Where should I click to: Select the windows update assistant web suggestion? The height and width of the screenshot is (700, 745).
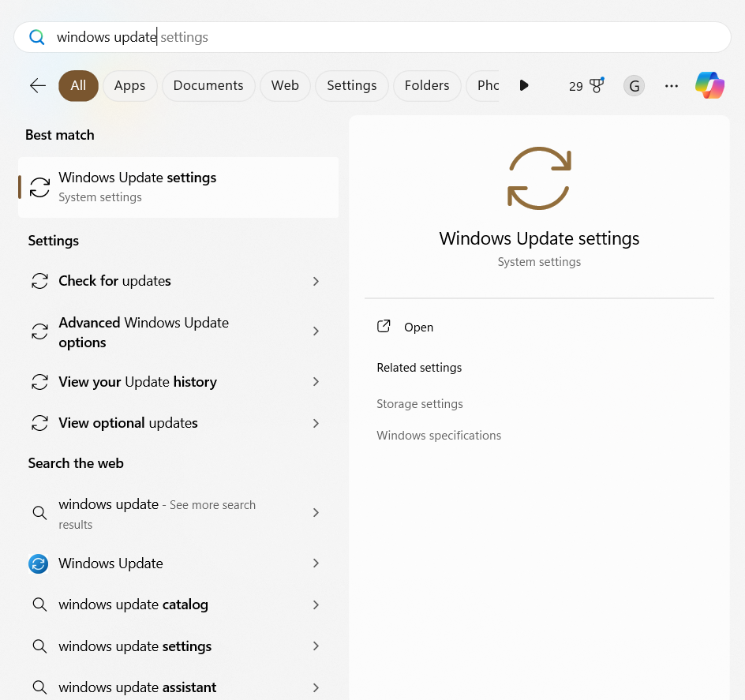178,687
